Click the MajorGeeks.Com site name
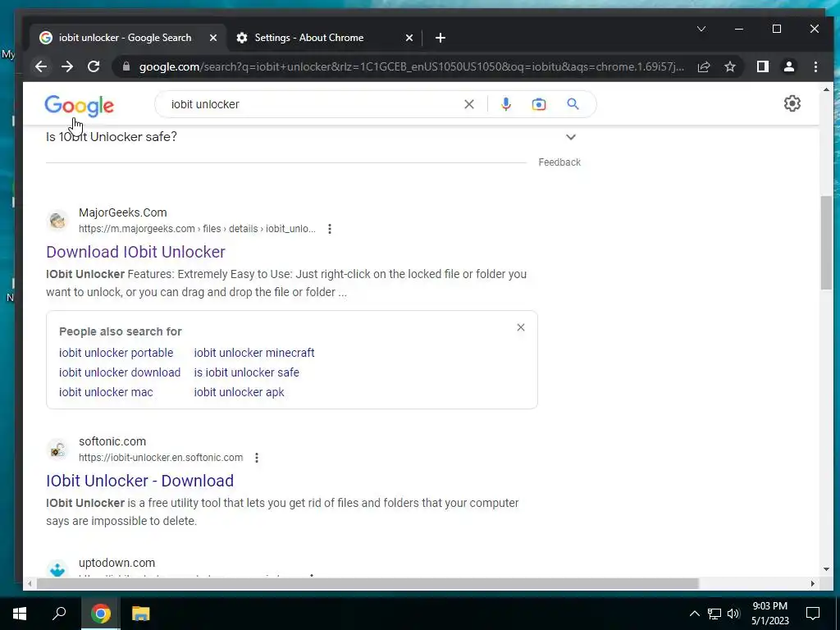Screen dimensions: 840x630 click(123, 212)
